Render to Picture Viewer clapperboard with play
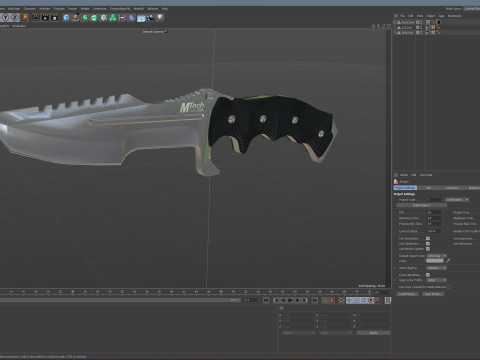The width and height of the screenshot is (480, 360). pyautogui.click(x=45, y=17)
